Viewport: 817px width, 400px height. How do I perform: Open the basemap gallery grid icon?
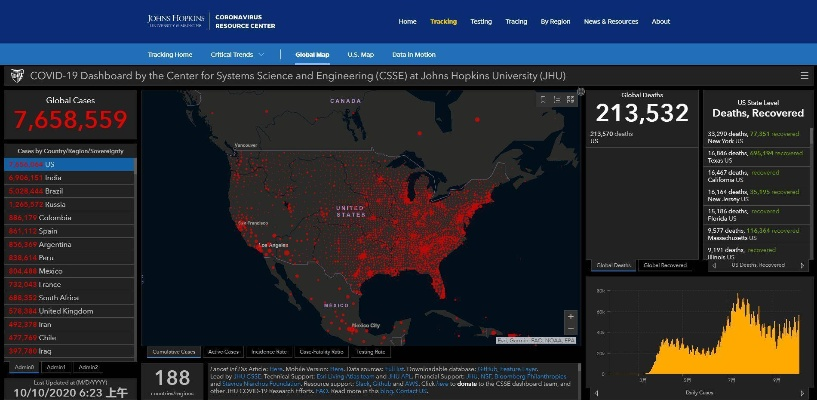click(570, 99)
